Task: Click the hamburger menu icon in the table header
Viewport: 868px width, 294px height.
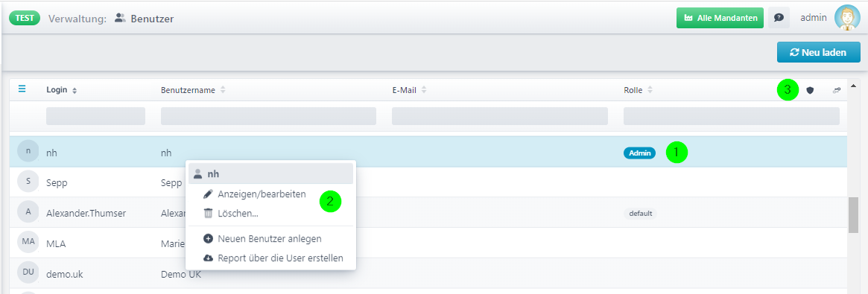Action: point(22,89)
